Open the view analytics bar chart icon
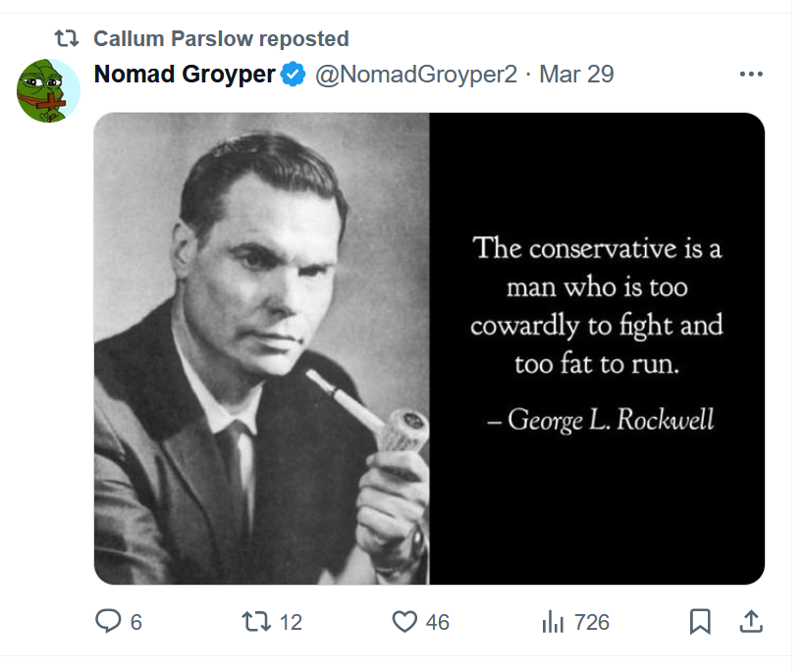Viewport: 806px width, 672px height. click(x=554, y=622)
